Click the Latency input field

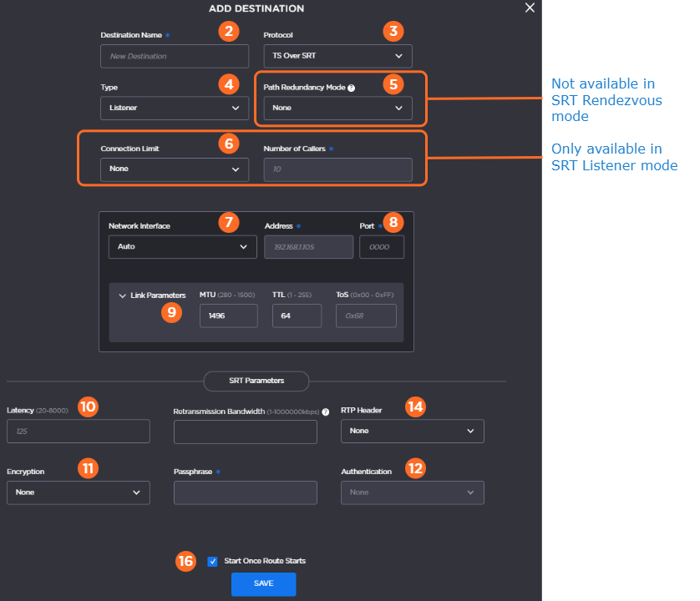(x=78, y=431)
